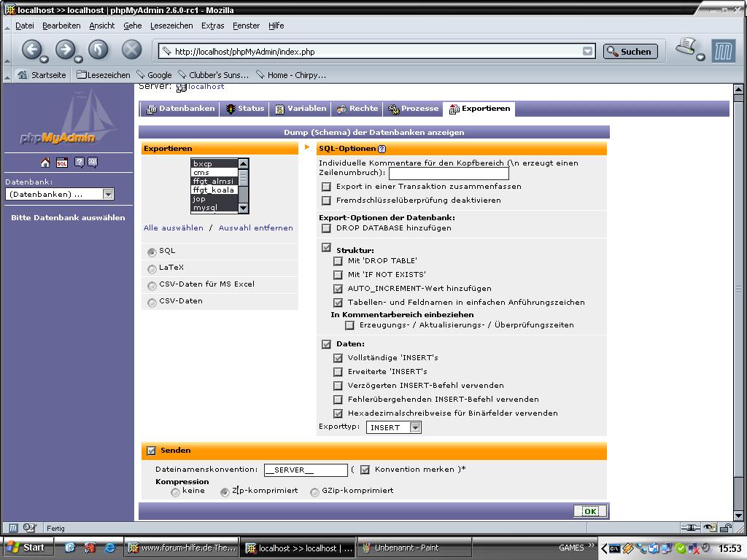Open phpMyAdmin documentation question-mark icon
747x560 pixels.
coord(79,163)
